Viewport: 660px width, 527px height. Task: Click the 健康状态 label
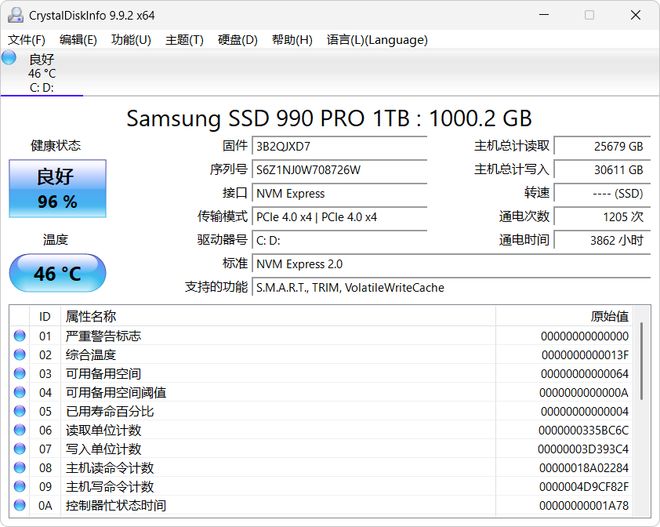(x=55, y=146)
